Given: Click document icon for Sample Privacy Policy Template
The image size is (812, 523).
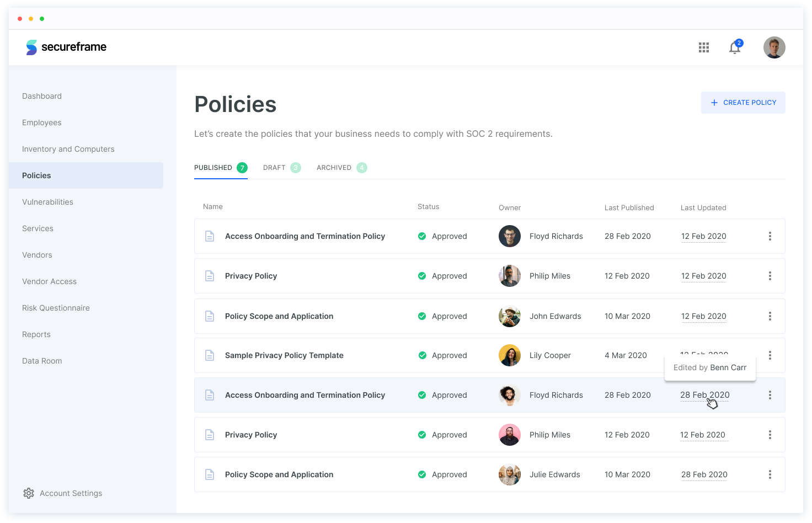Looking at the screenshot, I should point(210,355).
